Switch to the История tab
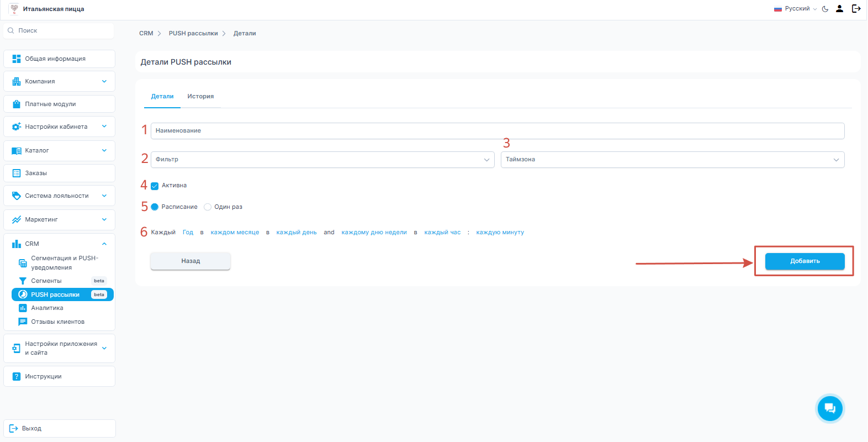The height and width of the screenshot is (442, 868). coord(200,96)
